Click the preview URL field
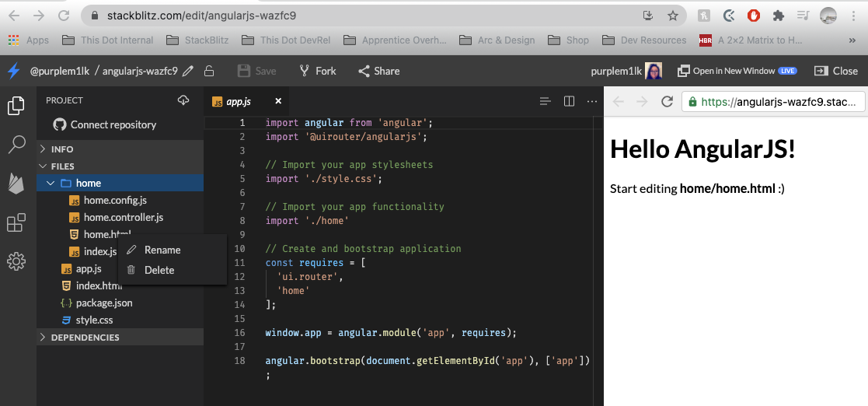The width and height of the screenshot is (868, 406). (x=772, y=102)
